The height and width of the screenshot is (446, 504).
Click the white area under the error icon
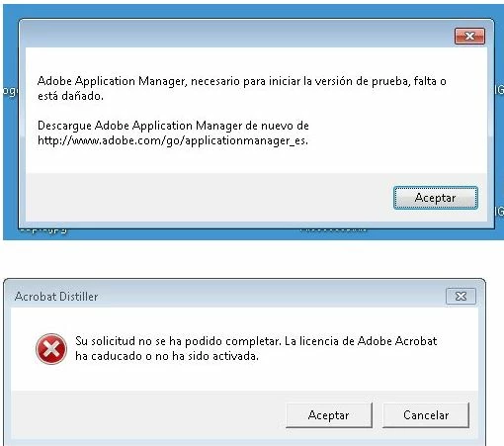51,378
